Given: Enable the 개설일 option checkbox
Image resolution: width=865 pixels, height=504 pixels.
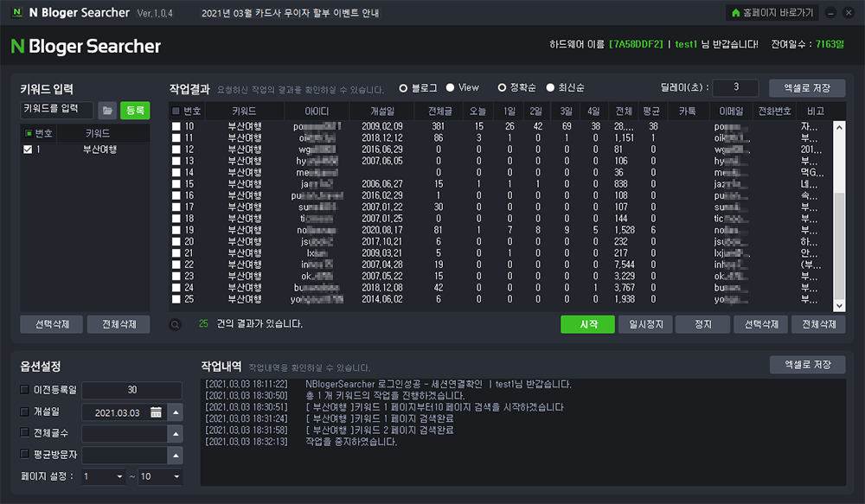Looking at the screenshot, I should (24, 411).
